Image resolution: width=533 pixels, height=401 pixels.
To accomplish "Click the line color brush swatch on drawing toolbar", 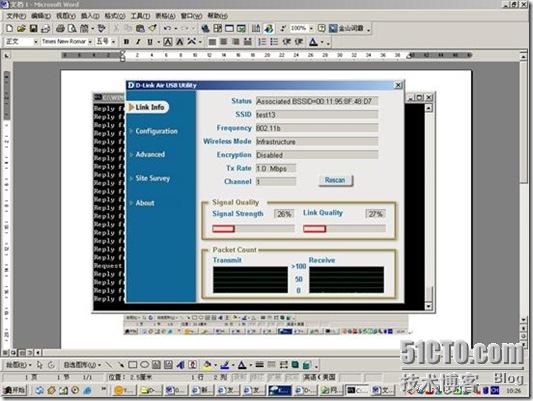I will pos(224,365).
